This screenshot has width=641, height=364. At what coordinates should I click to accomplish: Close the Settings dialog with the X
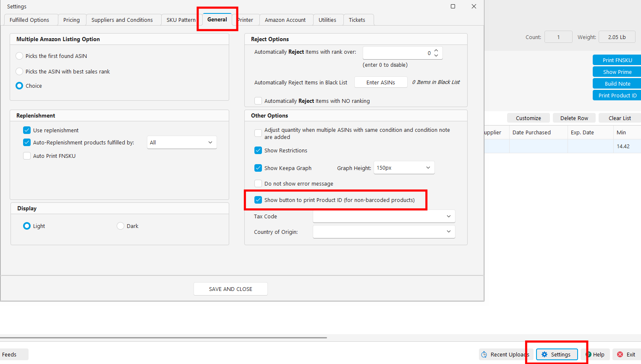(x=474, y=6)
